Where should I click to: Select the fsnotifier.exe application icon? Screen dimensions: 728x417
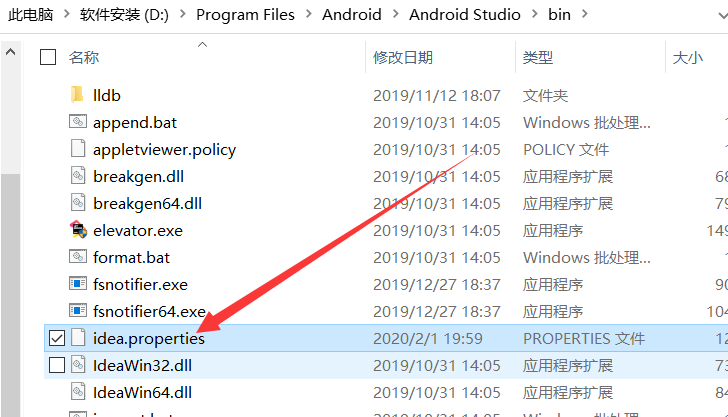click(x=78, y=283)
